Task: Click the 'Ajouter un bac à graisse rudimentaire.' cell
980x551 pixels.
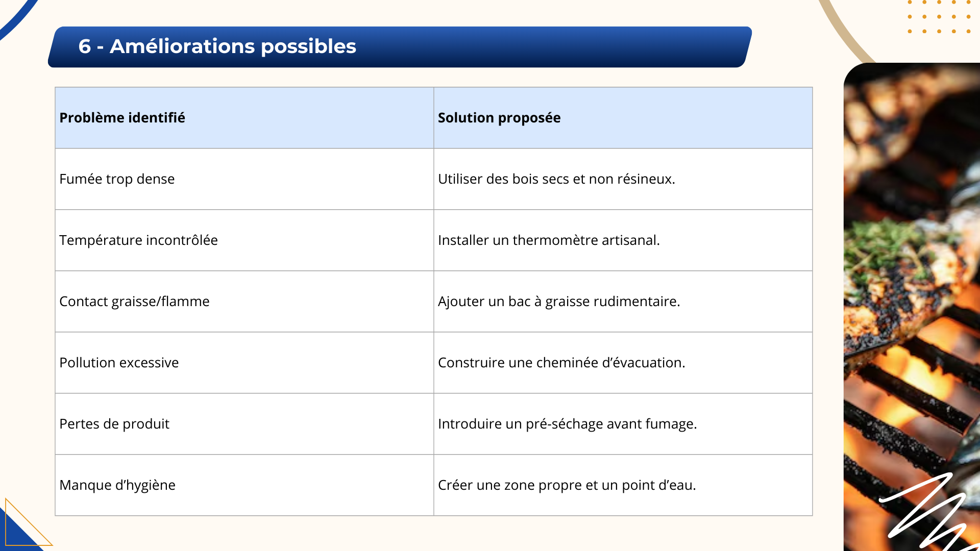Action: pos(623,302)
